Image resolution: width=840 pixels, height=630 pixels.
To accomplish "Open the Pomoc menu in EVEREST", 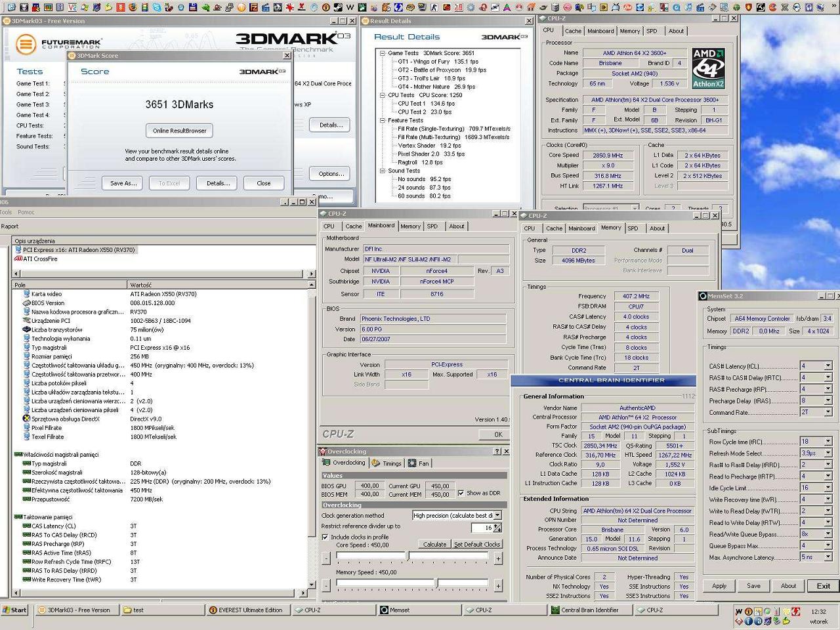I will 26,213.
